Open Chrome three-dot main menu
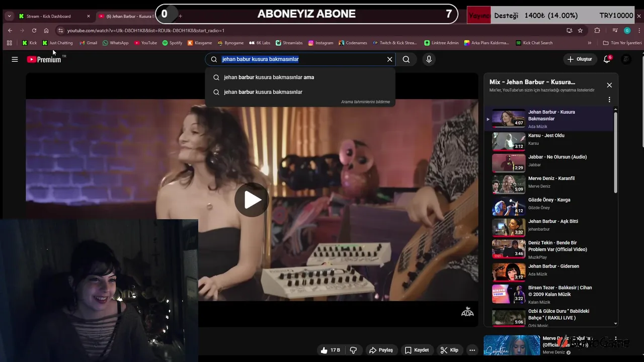This screenshot has width=644, height=362. [x=639, y=30]
